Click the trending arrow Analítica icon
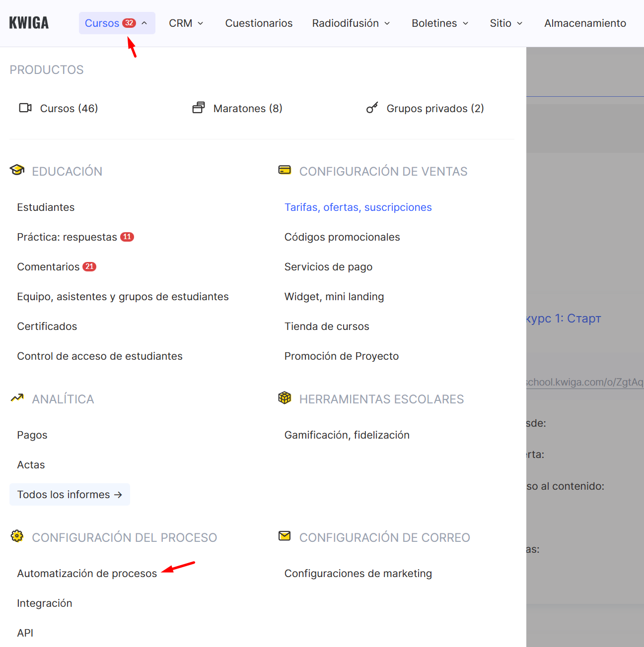644x647 pixels. point(17,398)
